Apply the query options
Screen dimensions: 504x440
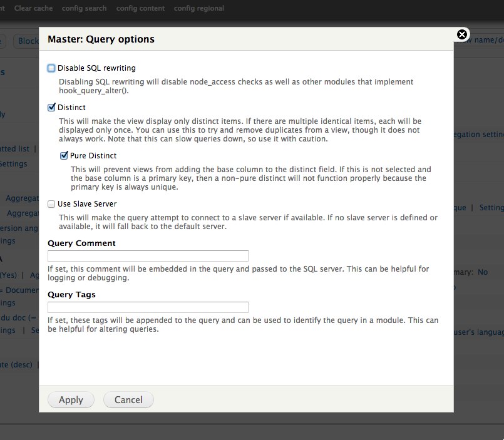[x=71, y=400]
